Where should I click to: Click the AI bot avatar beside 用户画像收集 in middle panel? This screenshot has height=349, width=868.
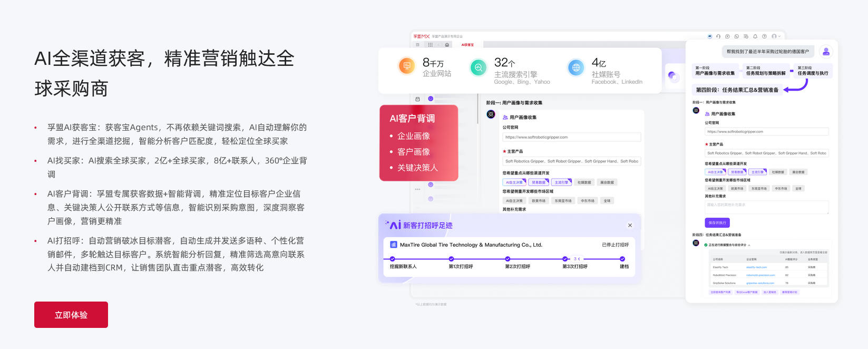click(x=491, y=114)
